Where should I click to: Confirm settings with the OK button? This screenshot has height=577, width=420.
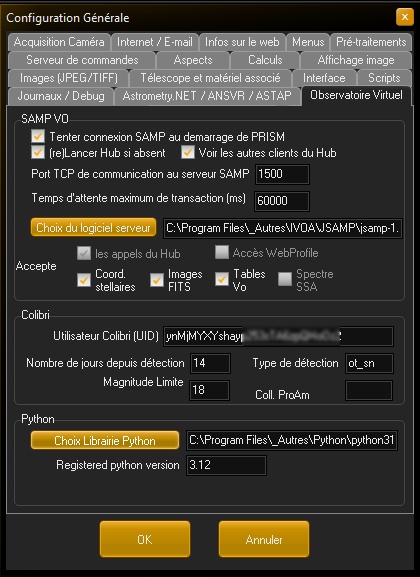click(x=145, y=539)
